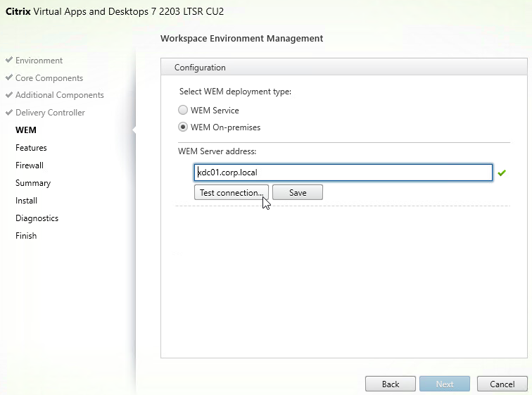Open the Delivery Controller step
This screenshot has width=532, height=395.
click(50, 113)
